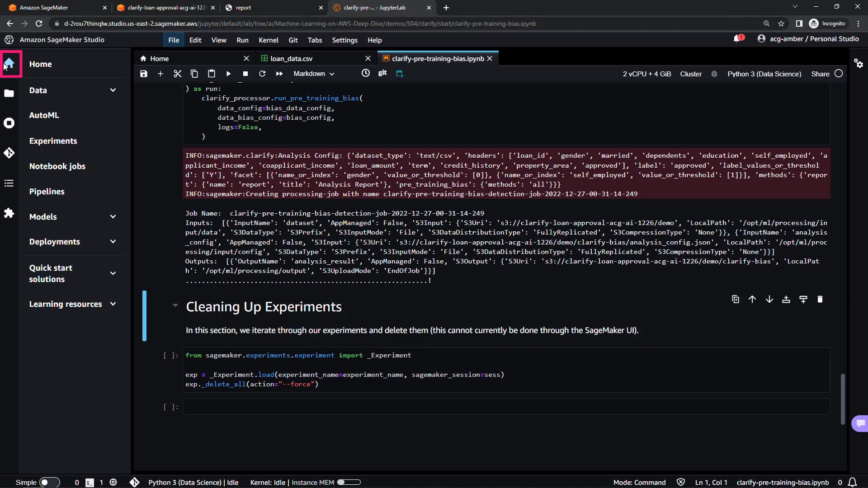Switch to the loan_data.csv tab
This screenshot has width=868, height=488.
291,59
